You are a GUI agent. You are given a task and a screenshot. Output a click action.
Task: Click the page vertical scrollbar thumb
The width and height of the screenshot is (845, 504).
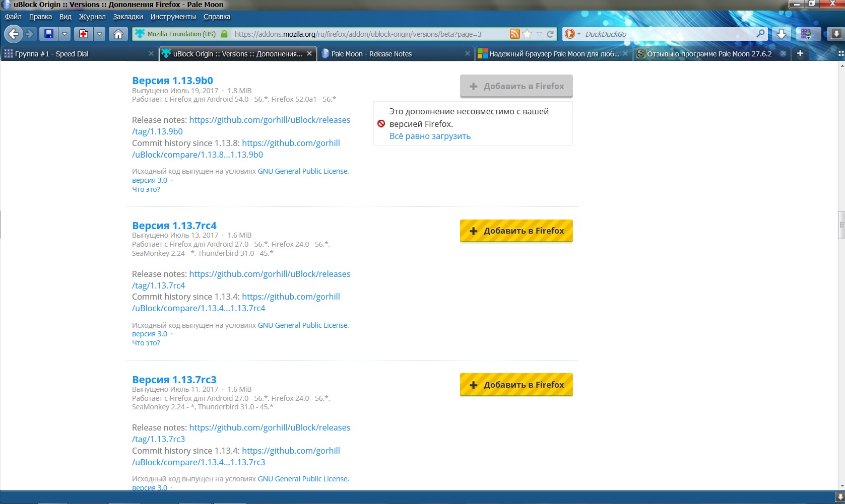click(x=841, y=225)
